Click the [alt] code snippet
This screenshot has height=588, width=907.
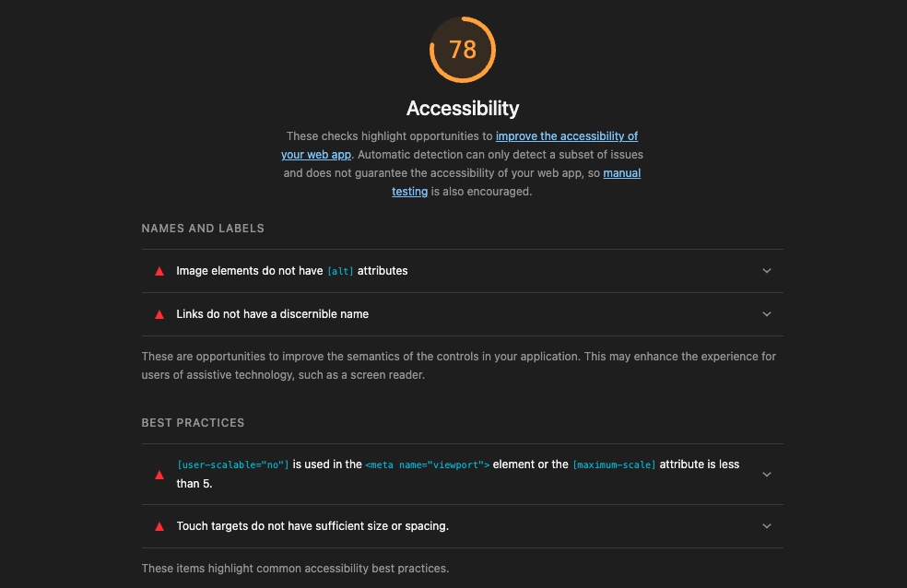(x=340, y=271)
